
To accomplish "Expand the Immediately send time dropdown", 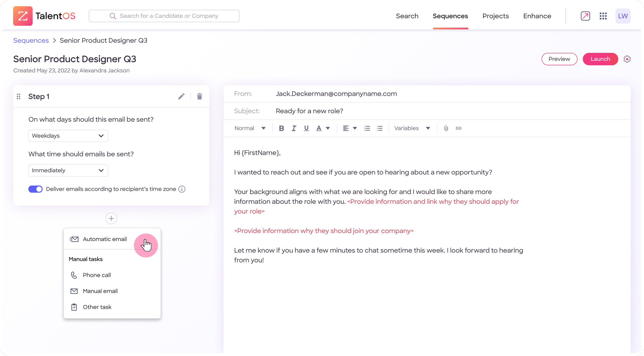I will (x=68, y=170).
